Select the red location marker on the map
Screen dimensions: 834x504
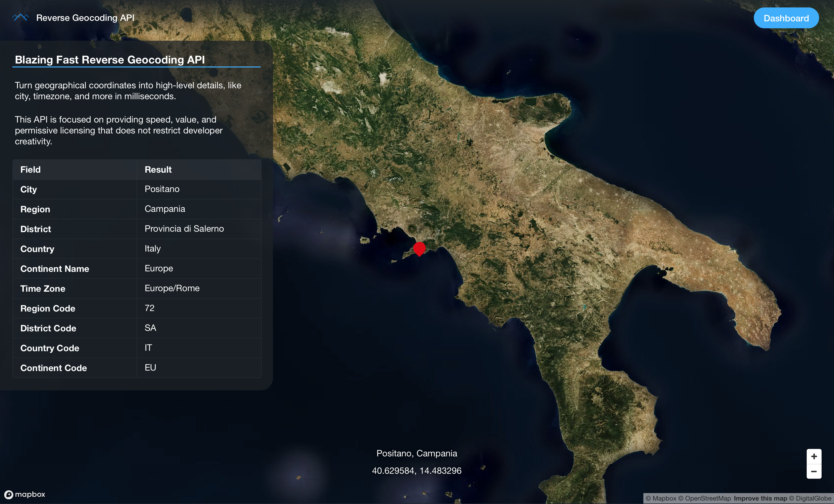pyautogui.click(x=419, y=249)
